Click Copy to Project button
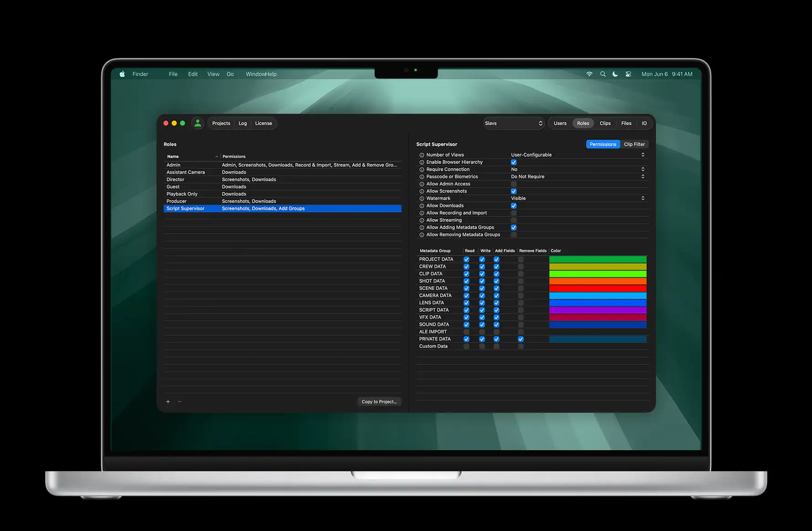This screenshot has width=812, height=531. click(x=379, y=402)
